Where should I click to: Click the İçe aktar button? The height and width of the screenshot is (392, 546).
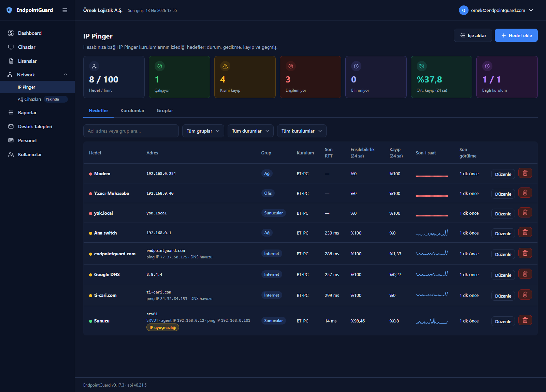[x=473, y=35]
